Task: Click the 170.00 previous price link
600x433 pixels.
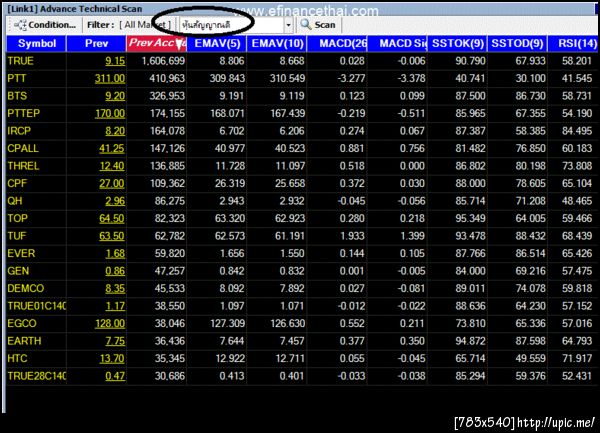Action: (110, 114)
